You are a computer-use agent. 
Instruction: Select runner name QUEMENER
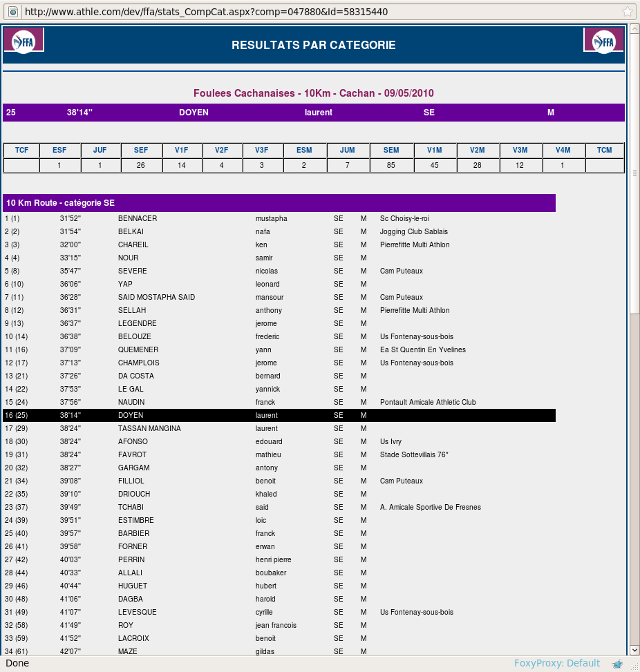138,349
